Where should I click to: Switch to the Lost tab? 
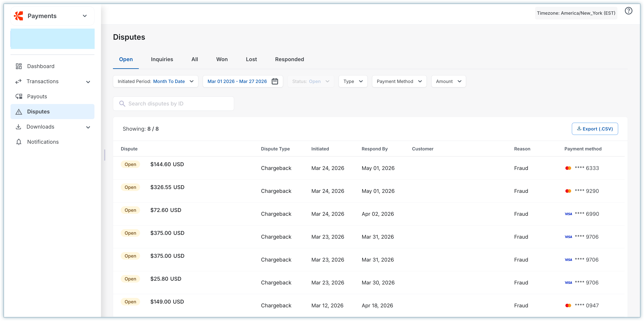pos(251,59)
